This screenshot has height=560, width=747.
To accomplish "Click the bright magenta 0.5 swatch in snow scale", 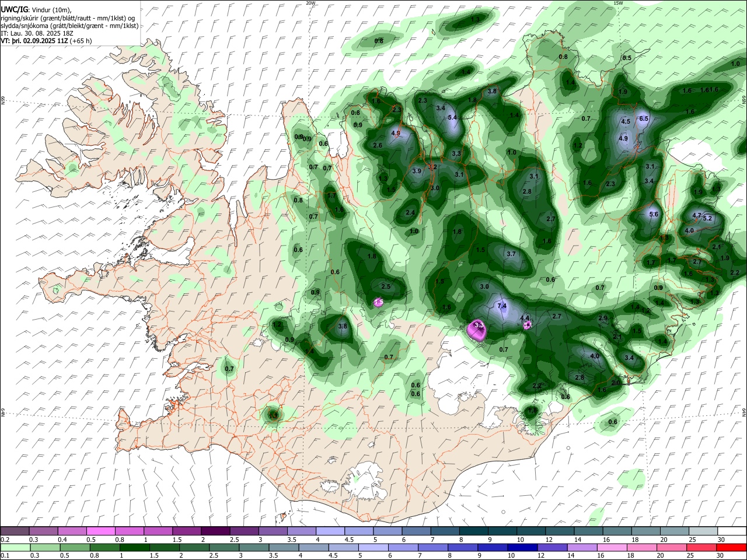I will pyautogui.click(x=100, y=531).
